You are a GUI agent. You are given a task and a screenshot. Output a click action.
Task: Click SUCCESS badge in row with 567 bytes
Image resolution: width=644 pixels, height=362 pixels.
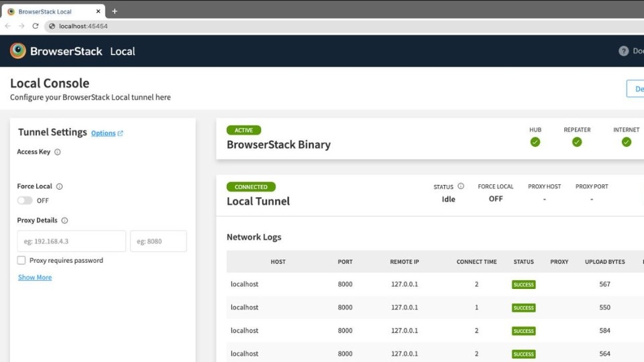pyautogui.click(x=524, y=284)
